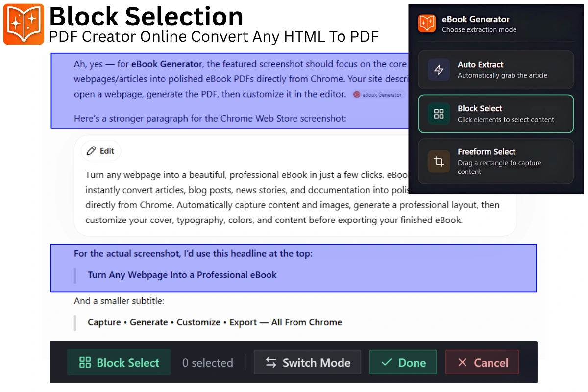Click the X icon on Cancel
The image size is (588, 392).
click(462, 363)
